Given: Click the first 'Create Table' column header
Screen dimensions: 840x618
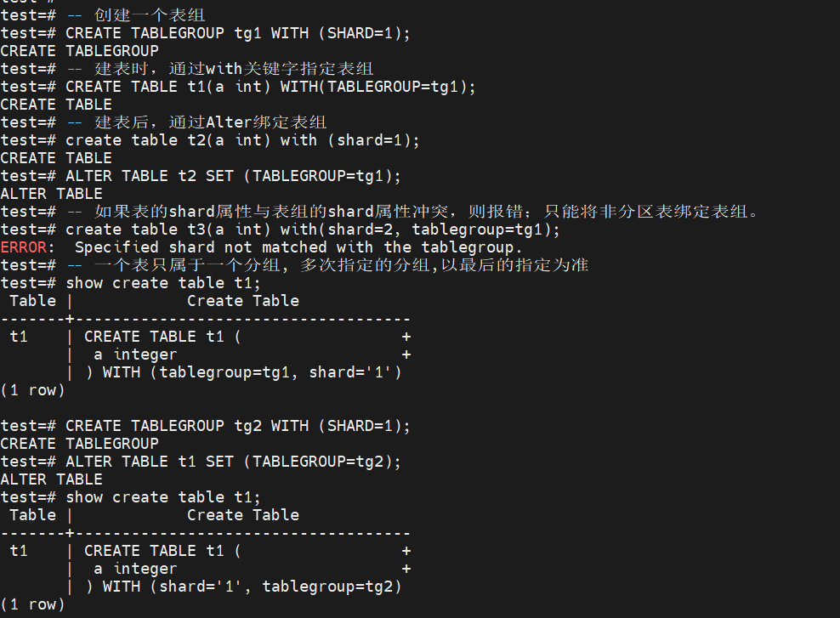Looking at the screenshot, I should pyautogui.click(x=242, y=301).
